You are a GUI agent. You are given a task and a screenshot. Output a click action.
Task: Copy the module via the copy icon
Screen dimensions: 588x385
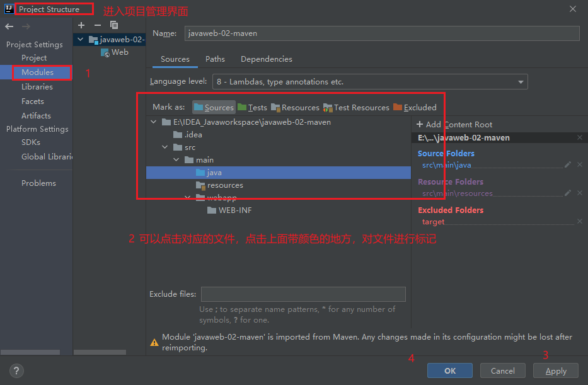114,25
